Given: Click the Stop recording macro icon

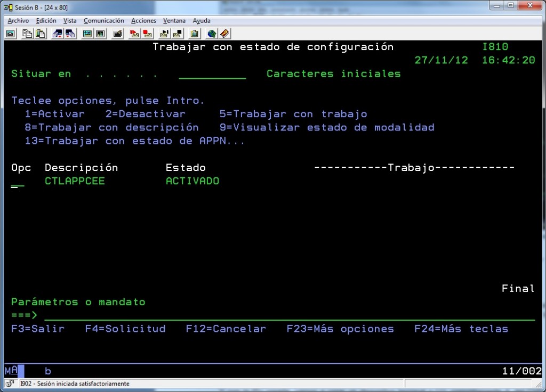Looking at the screenshot, I should pyautogui.click(x=148, y=34).
